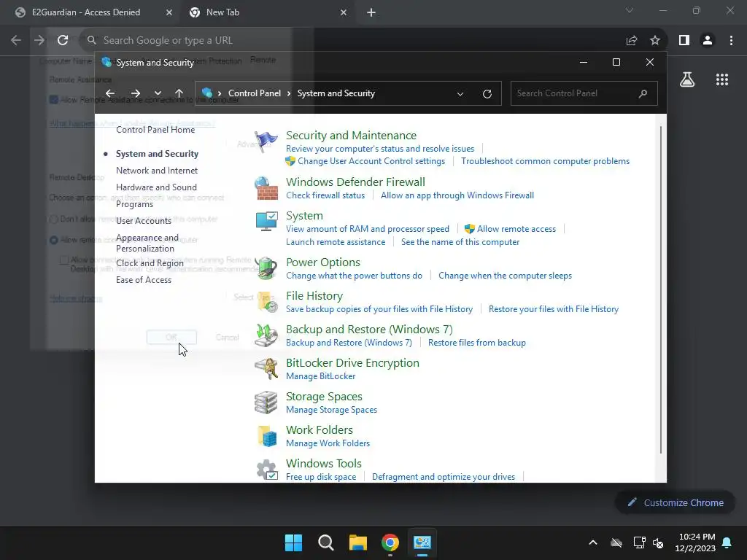This screenshot has width=747, height=560.
Task: Expand the chevron after the Control Panel breadcrumb
Action: 289,93
